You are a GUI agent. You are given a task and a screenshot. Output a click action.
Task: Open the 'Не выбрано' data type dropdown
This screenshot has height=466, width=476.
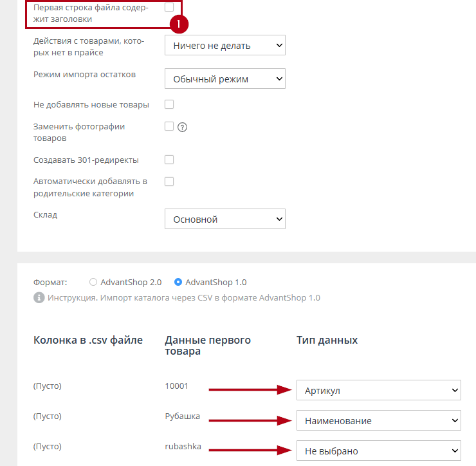[378, 451]
